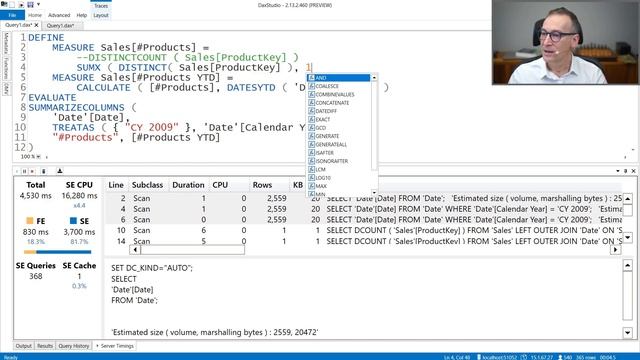Click the grid layout quick-access icon
Viewport: 640px width, 360px height.
click(30, 4)
